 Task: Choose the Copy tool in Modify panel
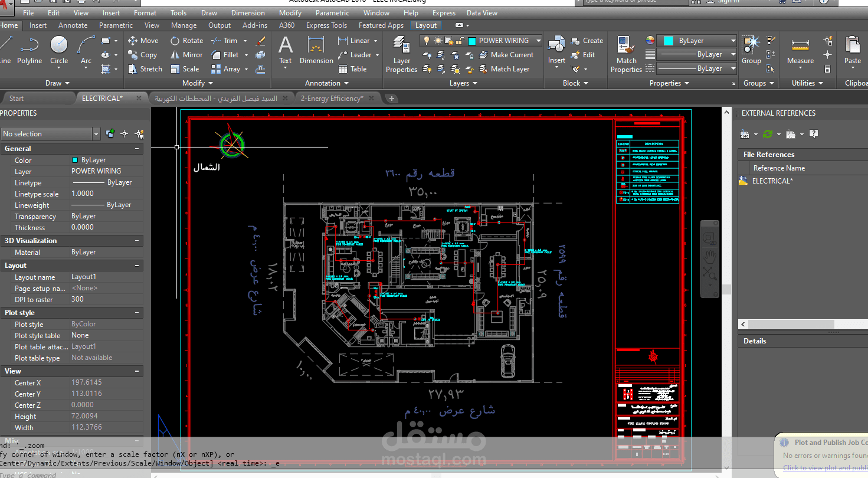click(x=142, y=55)
